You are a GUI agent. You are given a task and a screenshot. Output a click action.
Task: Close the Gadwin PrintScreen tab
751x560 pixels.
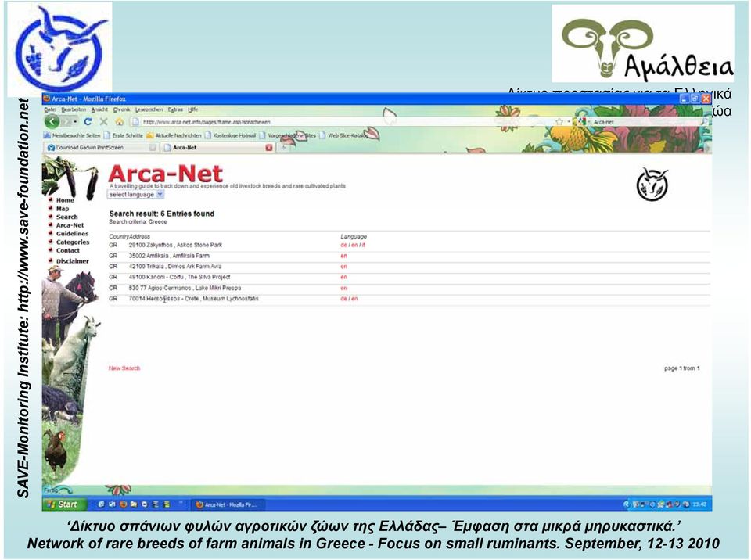click(x=153, y=148)
